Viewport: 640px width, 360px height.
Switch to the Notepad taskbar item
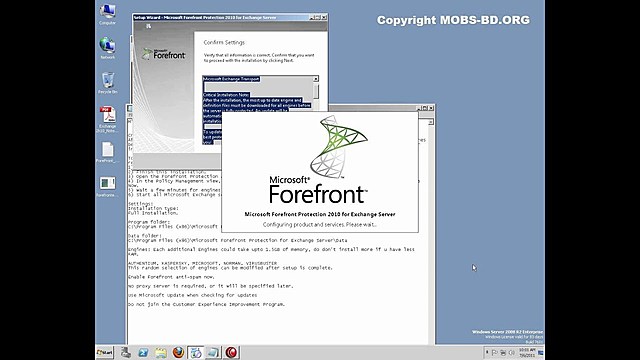click(x=213, y=352)
